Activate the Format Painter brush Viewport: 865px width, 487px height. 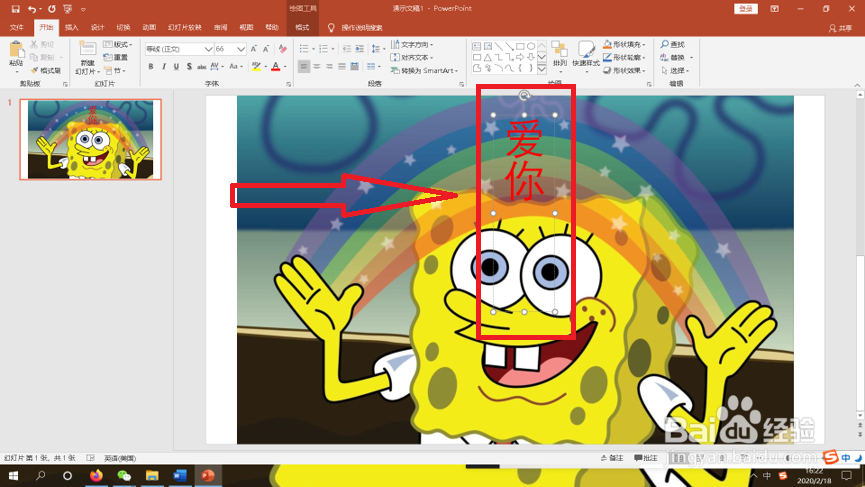click(46, 70)
